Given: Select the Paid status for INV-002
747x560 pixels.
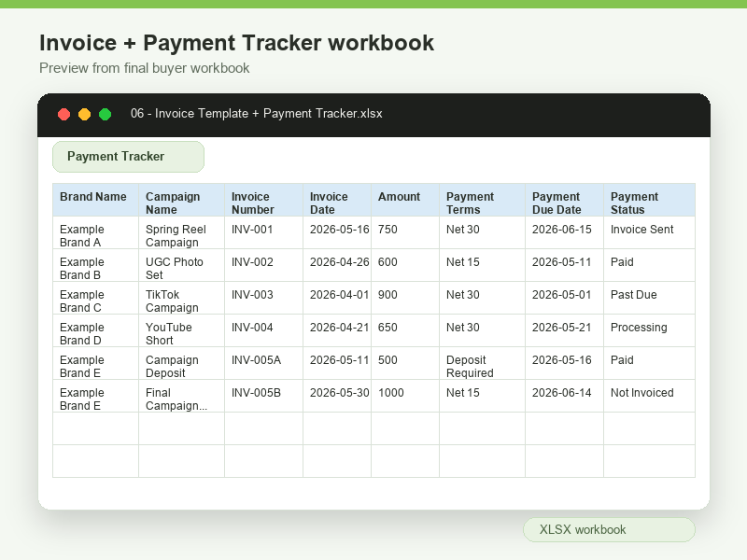Looking at the screenshot, I should tap(649, 265).
